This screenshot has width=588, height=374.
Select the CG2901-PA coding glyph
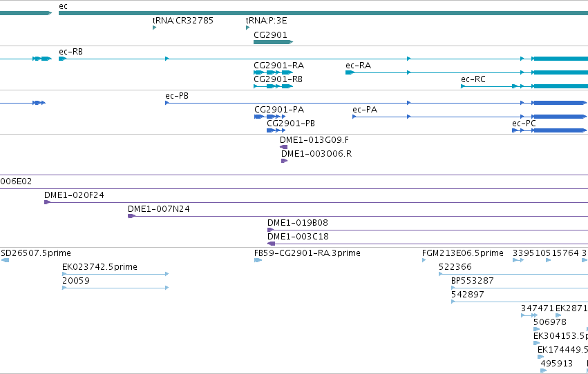click(270, 117)
